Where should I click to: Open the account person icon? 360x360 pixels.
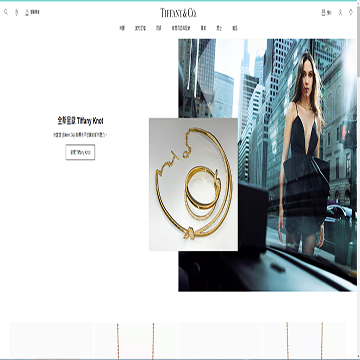(340, 13)
